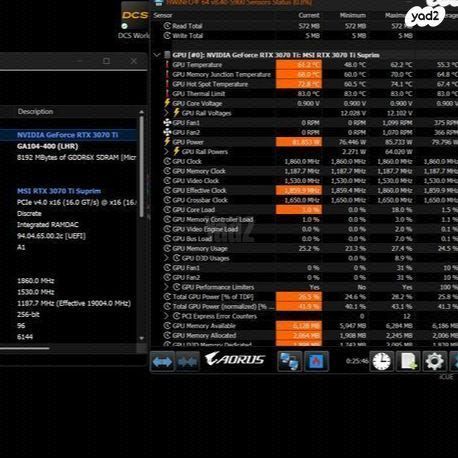Start logging with the document plus icon

tap(408, 361)
